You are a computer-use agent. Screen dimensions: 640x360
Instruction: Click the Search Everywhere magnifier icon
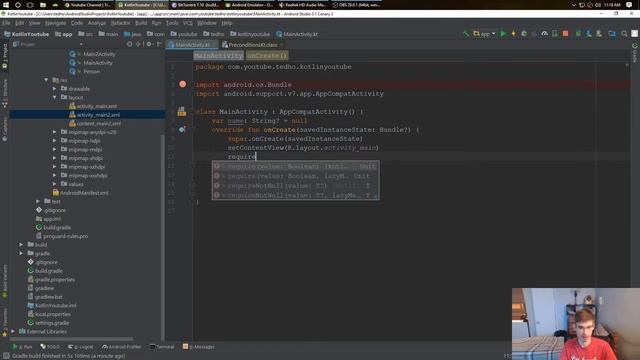pos(624,34)
